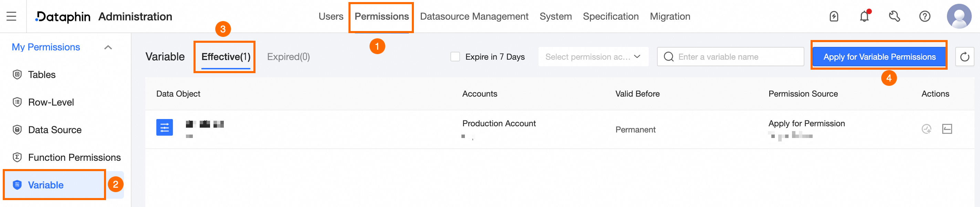Open Row-Level permissions in sidebar
The height and width of the screenshot is (207, 980).
coord(51,102)
